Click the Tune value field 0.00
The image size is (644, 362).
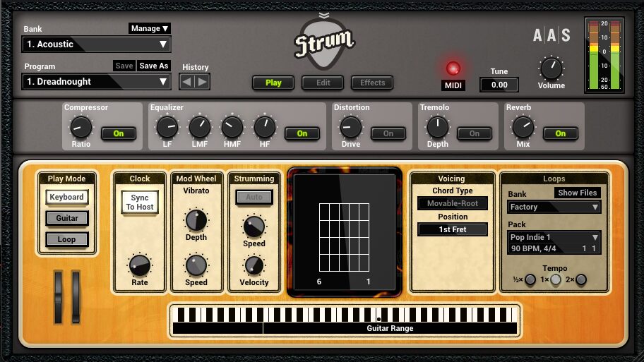point(499,85)
